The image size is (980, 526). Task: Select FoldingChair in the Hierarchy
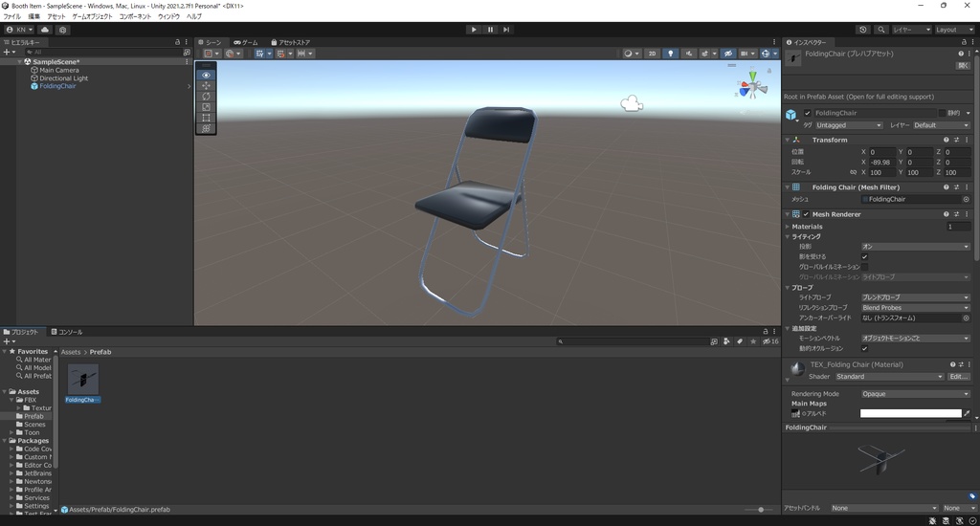[x=57, y=86]
